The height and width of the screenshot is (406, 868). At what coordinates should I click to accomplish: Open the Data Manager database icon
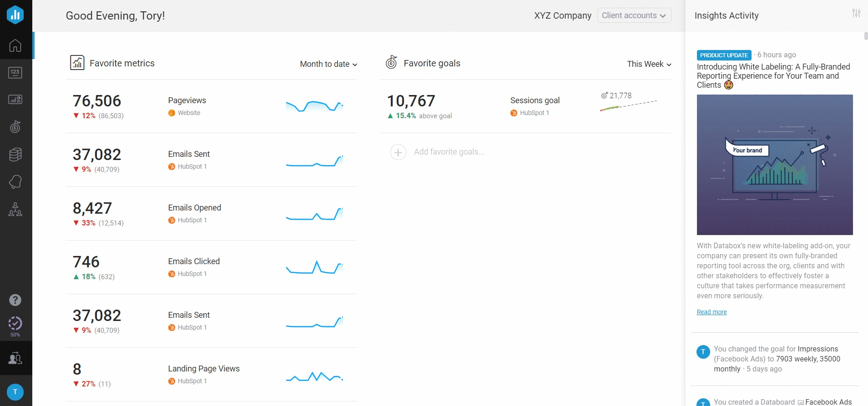pos(15,155)
